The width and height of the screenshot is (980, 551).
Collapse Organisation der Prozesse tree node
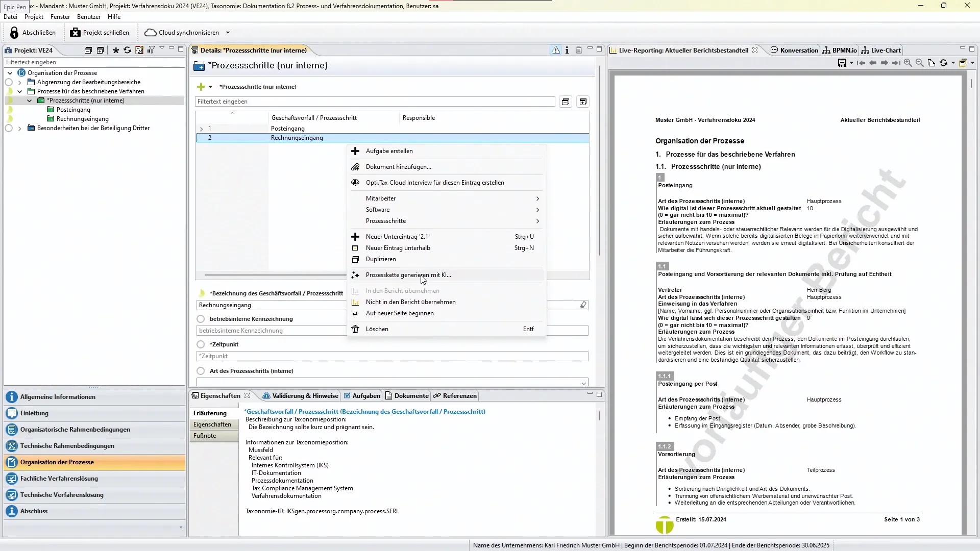(x=10, y=73)
